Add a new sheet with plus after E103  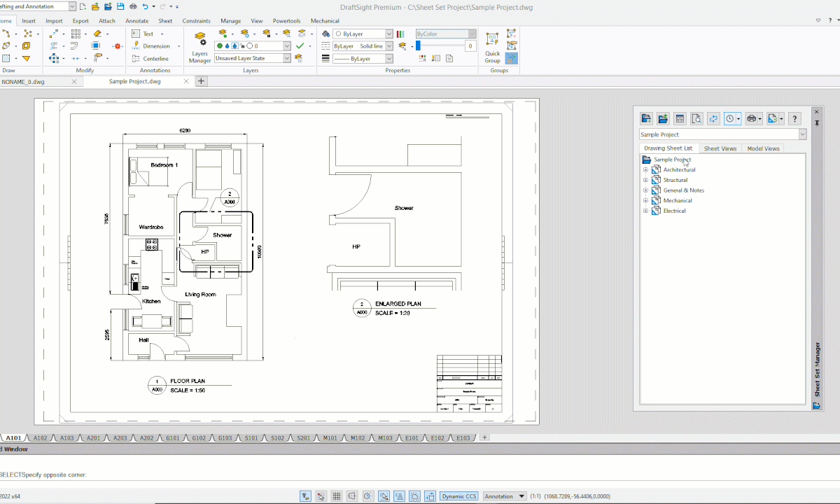click(x=484, y=438)
